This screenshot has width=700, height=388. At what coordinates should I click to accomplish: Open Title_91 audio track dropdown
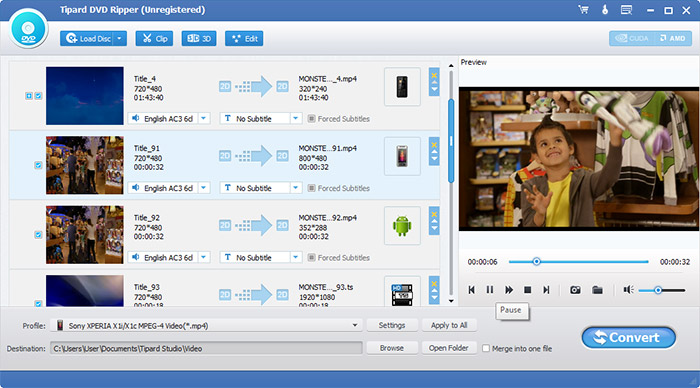click(204, 188)
